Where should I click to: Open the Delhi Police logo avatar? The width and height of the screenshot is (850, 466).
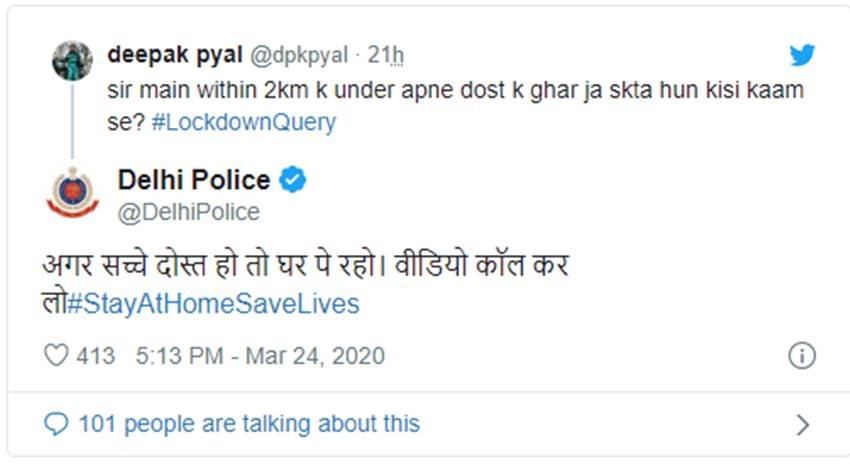[72, 191]
